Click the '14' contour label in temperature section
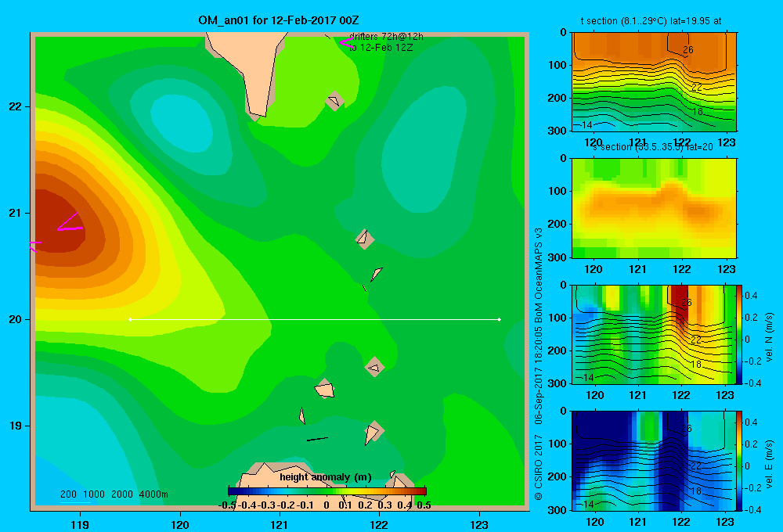The width and height of the screenshot is (783, 532). point(586,124)
